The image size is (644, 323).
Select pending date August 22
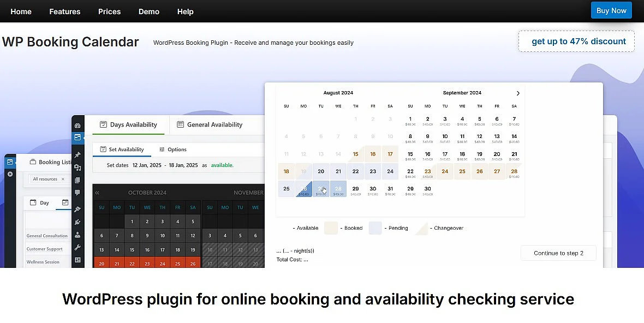point(356,171)
